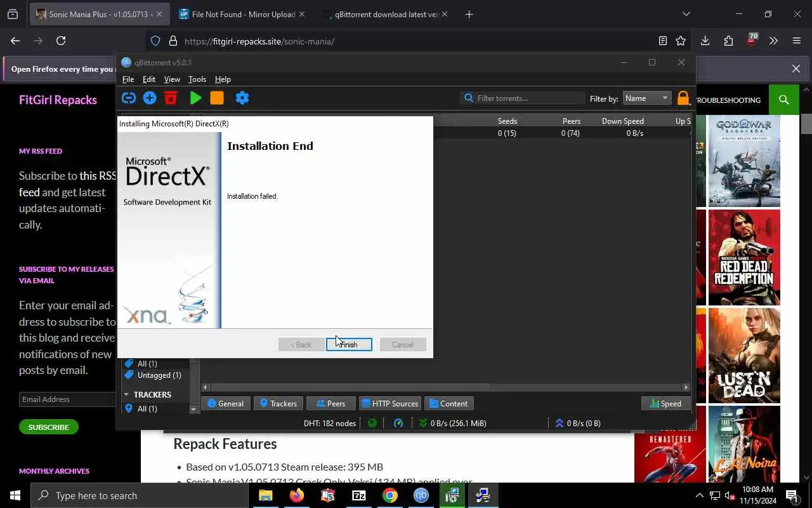The image size is (812, 508).
Task: Open the Filter by Name dropdown
Action: pos(646,98)
